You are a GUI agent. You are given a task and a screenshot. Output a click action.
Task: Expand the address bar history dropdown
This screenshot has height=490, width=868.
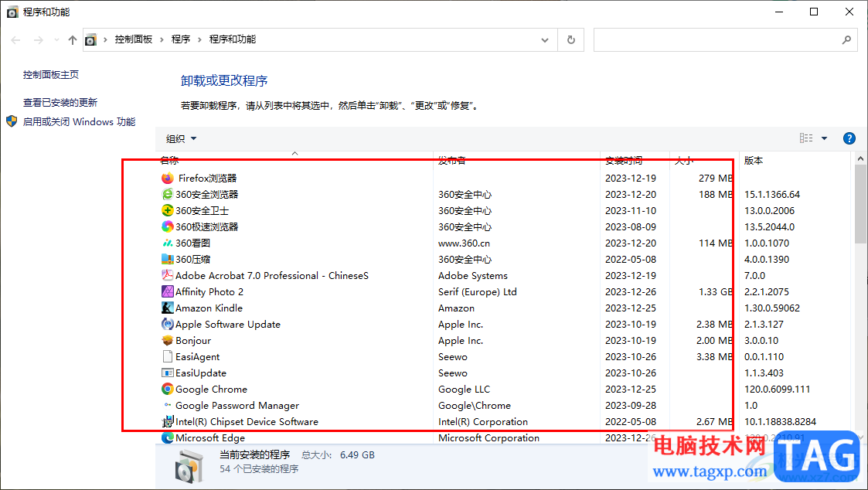[545, 40]
